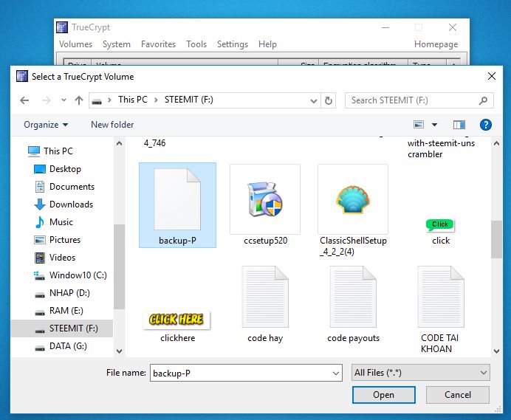Select the ClassicShellSetup shell icon

click(x=353, y=199)
